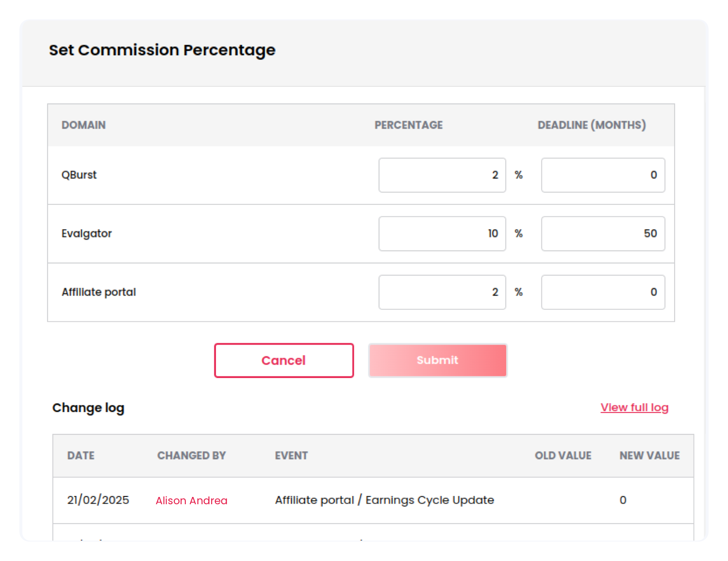Viewport: 728px width, 561px height.
Task: Focus the Evalgator deadline field showing 50
Action: 602,233
